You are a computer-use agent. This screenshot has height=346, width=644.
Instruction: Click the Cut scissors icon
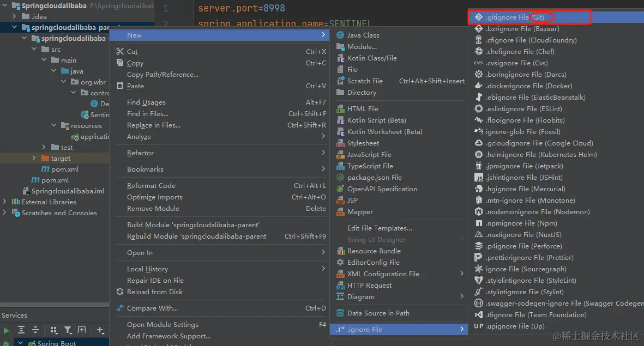click(120, 51)
